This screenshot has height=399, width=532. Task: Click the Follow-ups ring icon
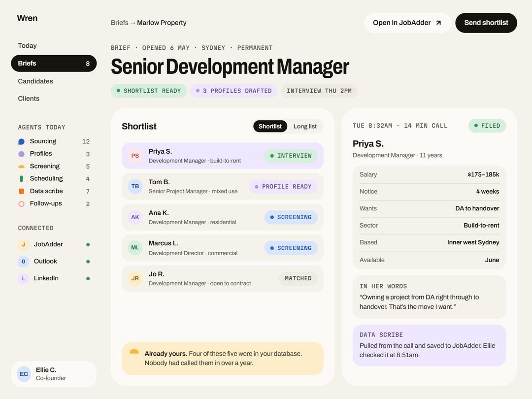coord(21,204)
